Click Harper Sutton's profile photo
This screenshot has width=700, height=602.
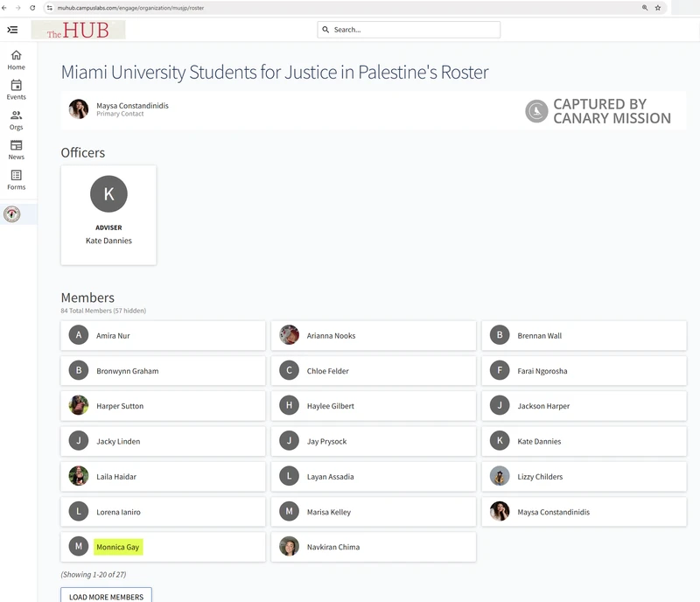[79, 405]
